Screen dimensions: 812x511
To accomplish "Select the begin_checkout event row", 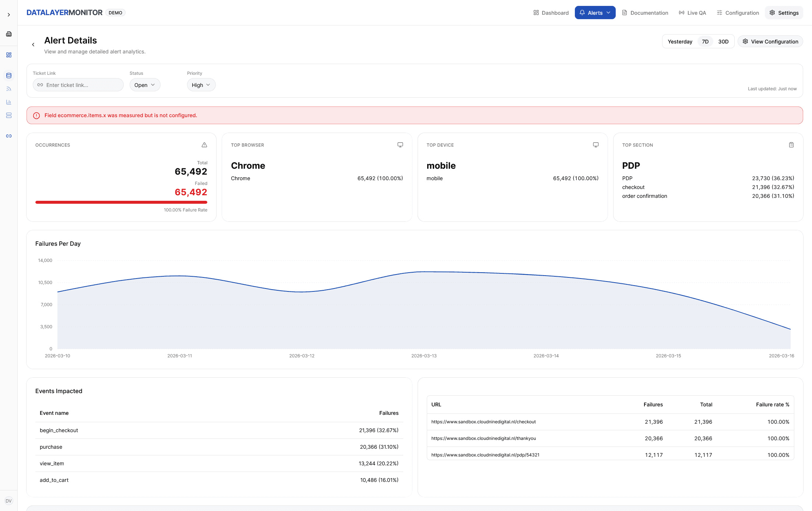I will [219, 430].
